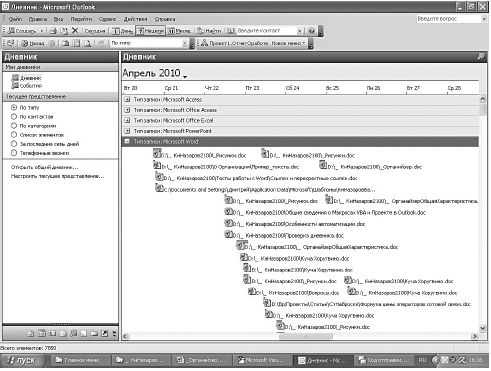491x371 pixels.
Task: Click the configure buttons chevron in the navigation strip
Action: 114,333
